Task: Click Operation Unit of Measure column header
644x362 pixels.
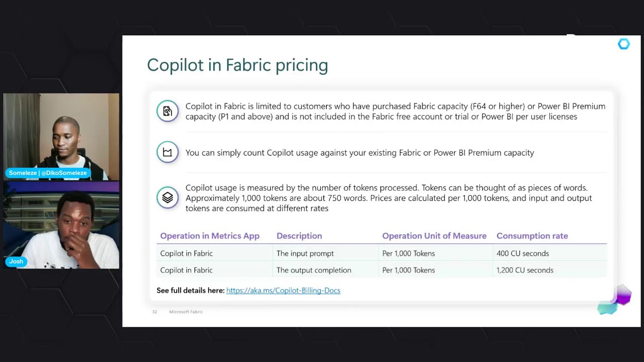Action: pos(434,236)
